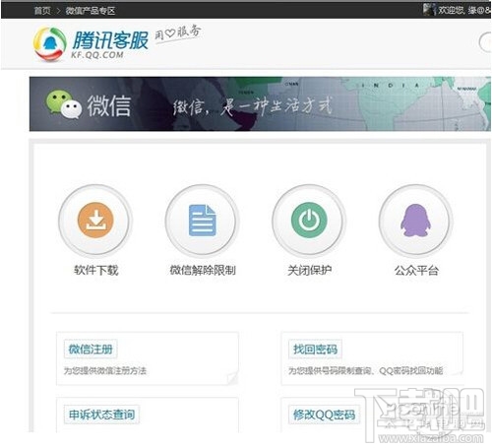The height and width of the screenshot is (448, 492).
Task: Go to 首页 in the breadcrumb
Action: pos(42,11)
